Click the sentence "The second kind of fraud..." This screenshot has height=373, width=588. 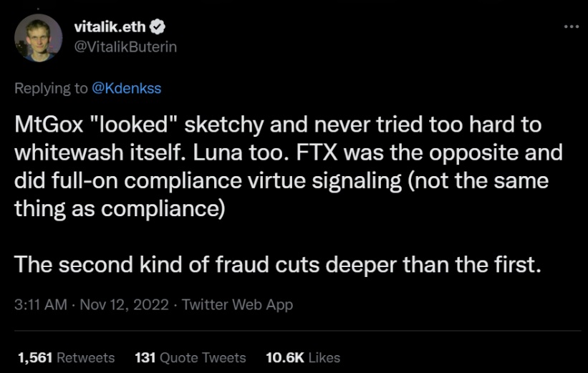click(276, 264)
